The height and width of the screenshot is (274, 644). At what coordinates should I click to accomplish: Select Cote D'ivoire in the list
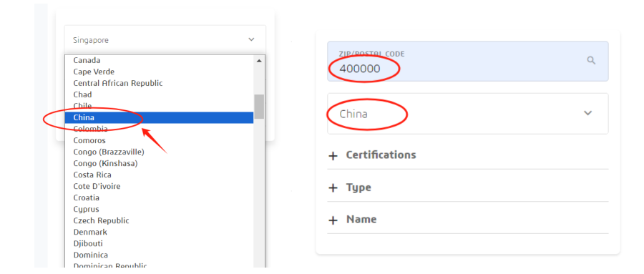point(159,187)
